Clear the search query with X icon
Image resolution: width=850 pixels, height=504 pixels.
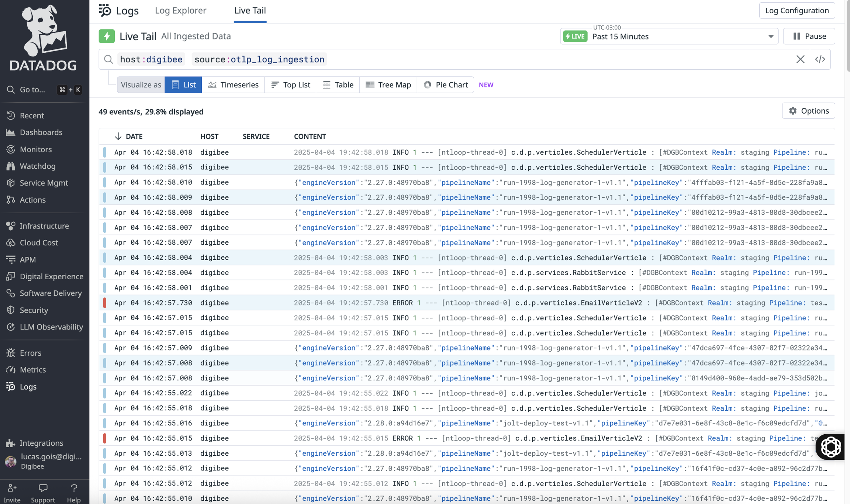coord(800,59)
